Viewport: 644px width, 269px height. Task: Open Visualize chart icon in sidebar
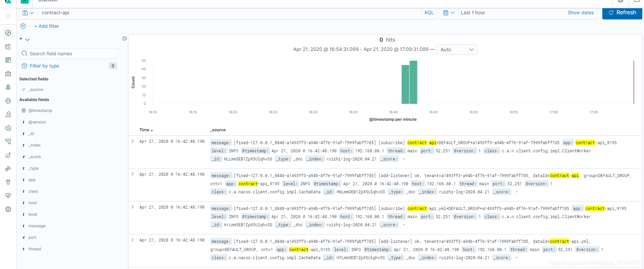(x=8, y=46)
